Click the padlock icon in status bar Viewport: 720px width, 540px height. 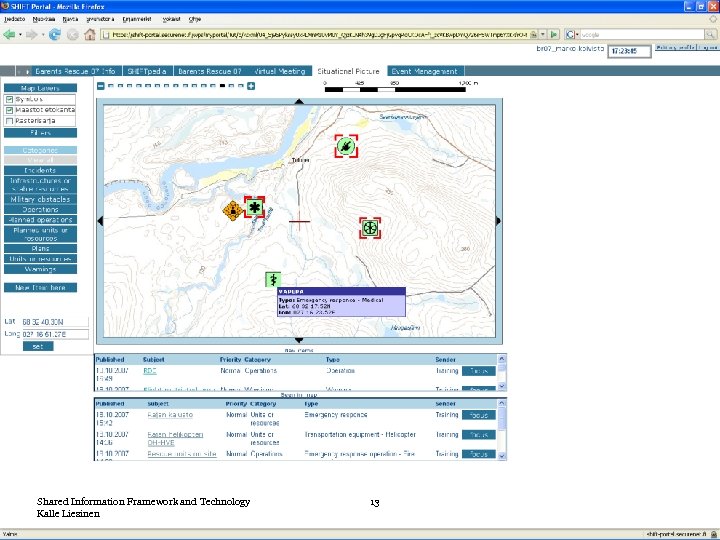coord(713,534)
